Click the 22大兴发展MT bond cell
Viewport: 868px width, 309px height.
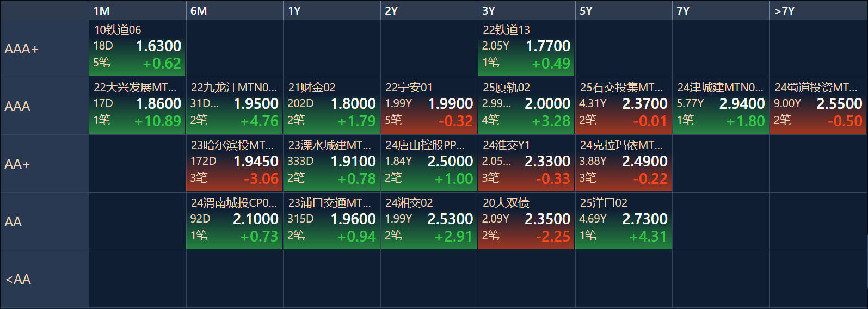(x=137, y=106)
